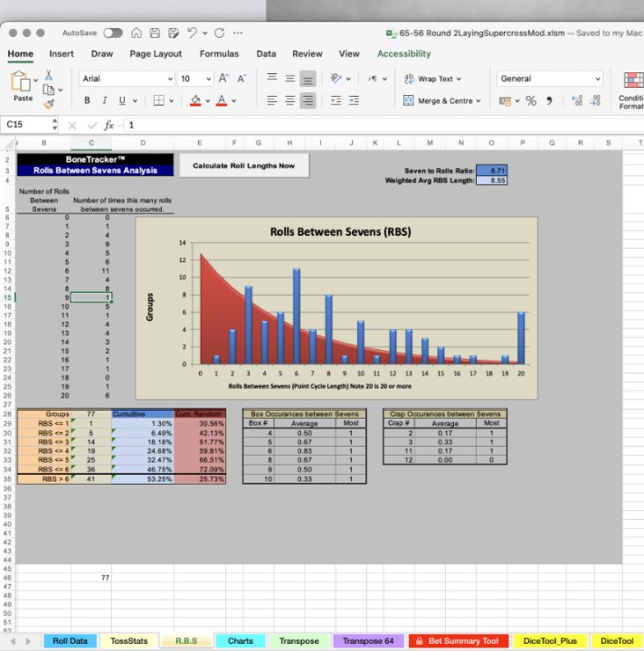Open the more options ellipsis
This screenshot has width=644, height=651.
pos(238,33)
